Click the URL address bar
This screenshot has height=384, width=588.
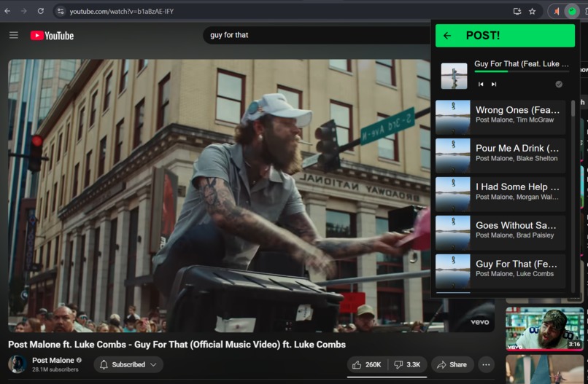tap(285, 12)
